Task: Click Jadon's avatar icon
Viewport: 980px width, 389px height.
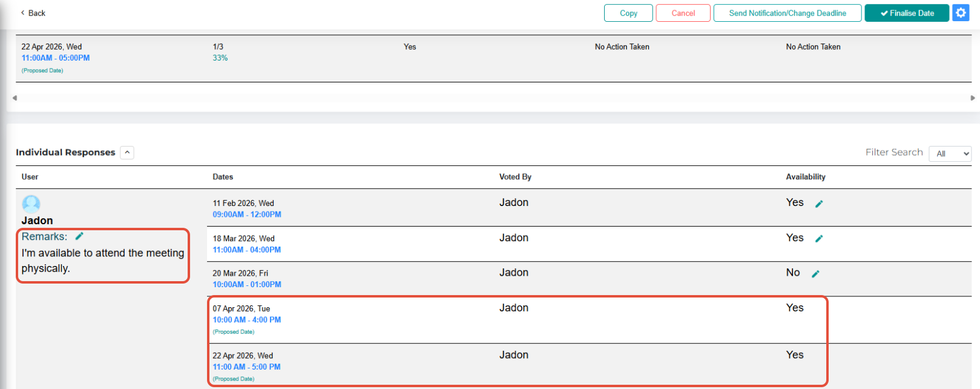Action: (31, 204)
